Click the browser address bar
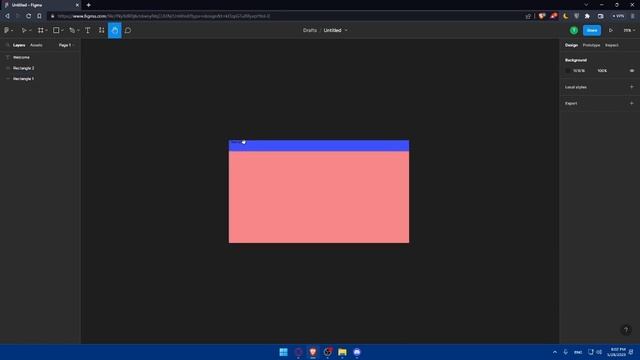 pyautogui.click(x=286, y=16)
